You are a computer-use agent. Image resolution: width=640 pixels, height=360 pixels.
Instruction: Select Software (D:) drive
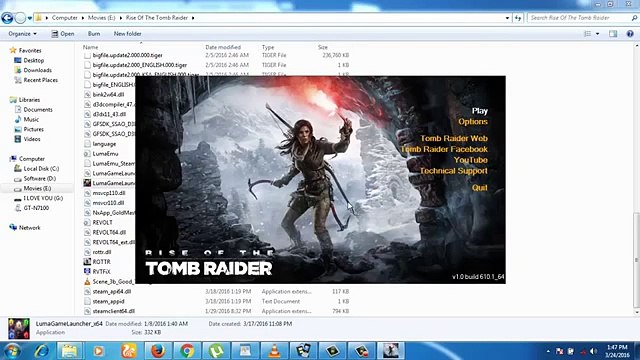tap(39, 178)
